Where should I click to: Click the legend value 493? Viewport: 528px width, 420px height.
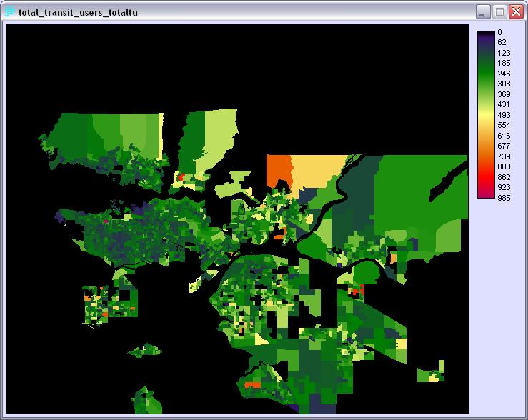(x=504, y=115)
